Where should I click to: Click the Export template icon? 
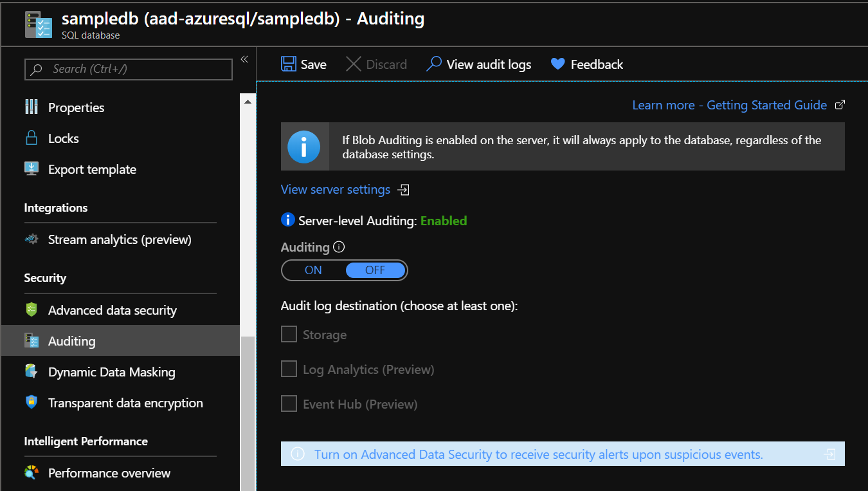[x=32, y=169]
